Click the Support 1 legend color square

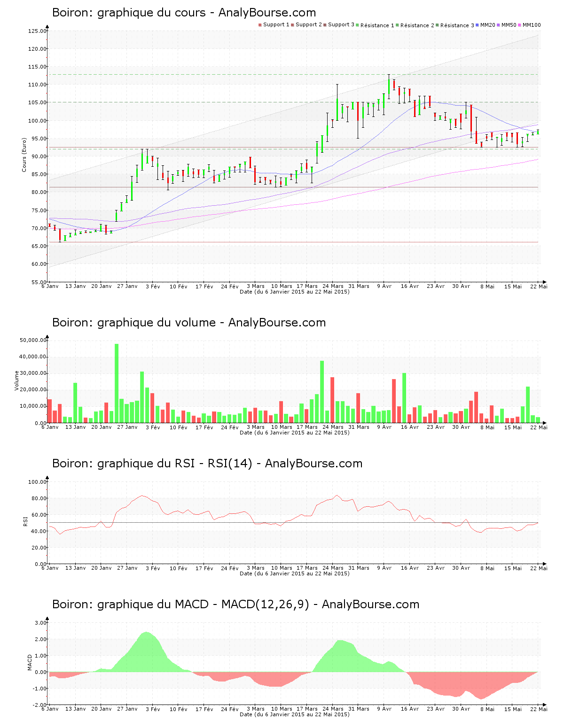260,25
